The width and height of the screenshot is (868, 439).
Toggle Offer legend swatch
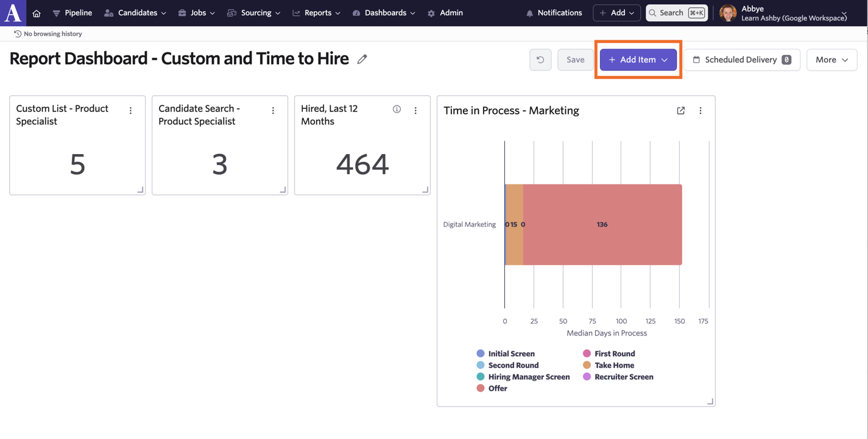(481, 388)
